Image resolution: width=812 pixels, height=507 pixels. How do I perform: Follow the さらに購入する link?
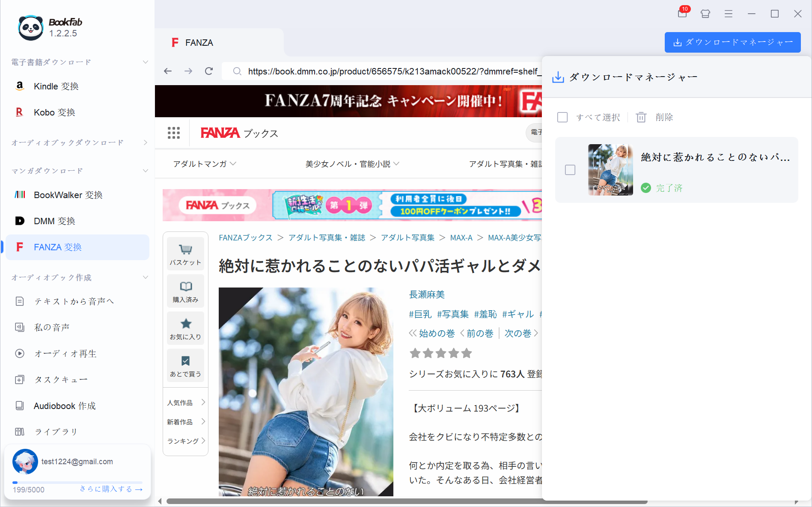(x=110, y=489)
